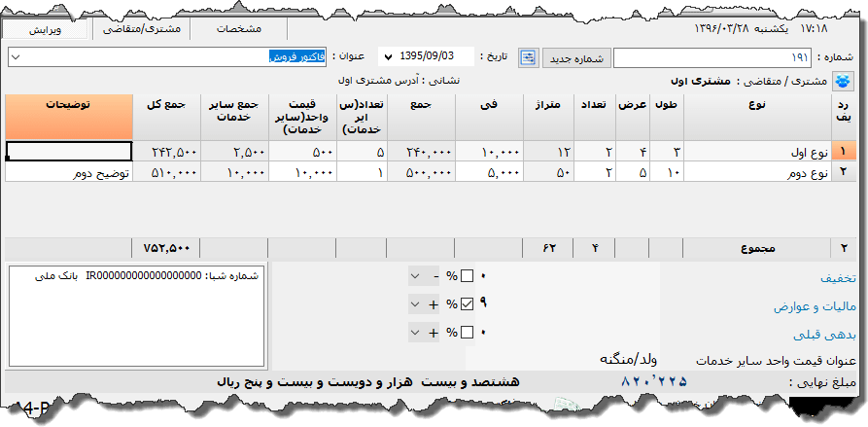The image size is (868, 427).
Task: Select the مشخصات tab
Action: click(x=237, y=29)
